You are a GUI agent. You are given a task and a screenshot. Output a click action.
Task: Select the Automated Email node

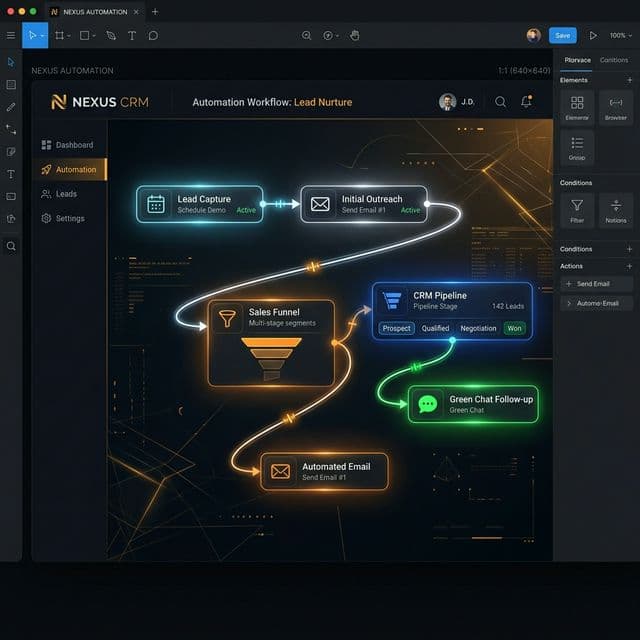324,471
